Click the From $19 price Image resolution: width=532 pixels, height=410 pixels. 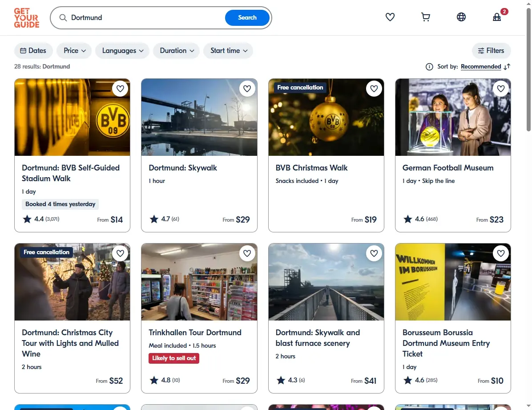[364, 220]
